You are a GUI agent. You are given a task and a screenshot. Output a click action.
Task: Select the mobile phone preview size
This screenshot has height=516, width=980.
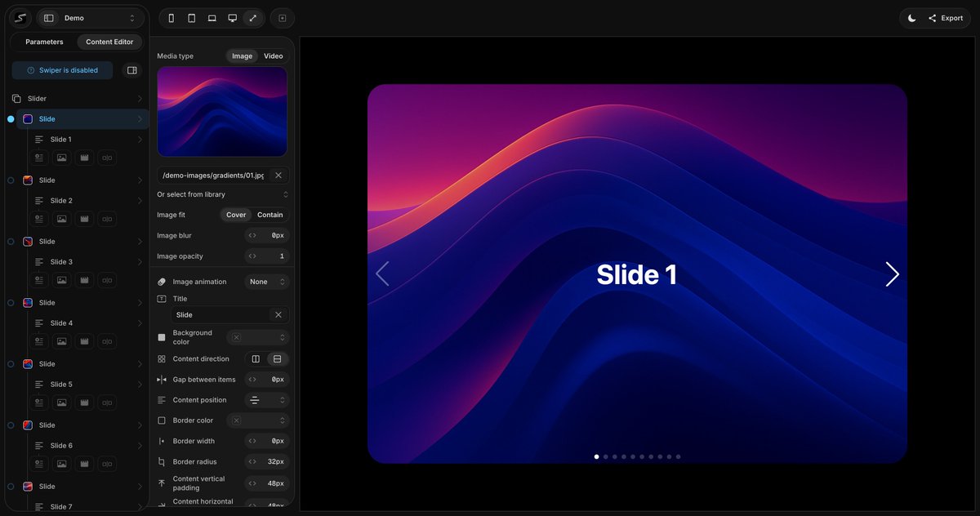(x=171, y=18)
